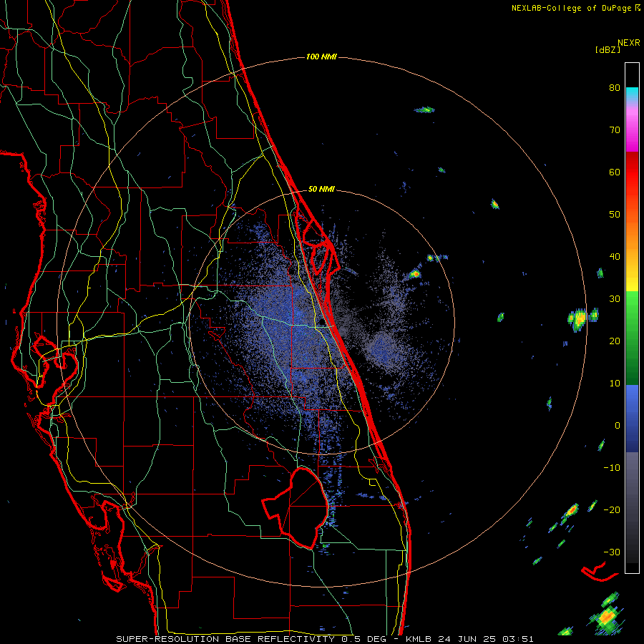
Task: Click the -10 value on dBZ scale
Action: pos(612,468)
